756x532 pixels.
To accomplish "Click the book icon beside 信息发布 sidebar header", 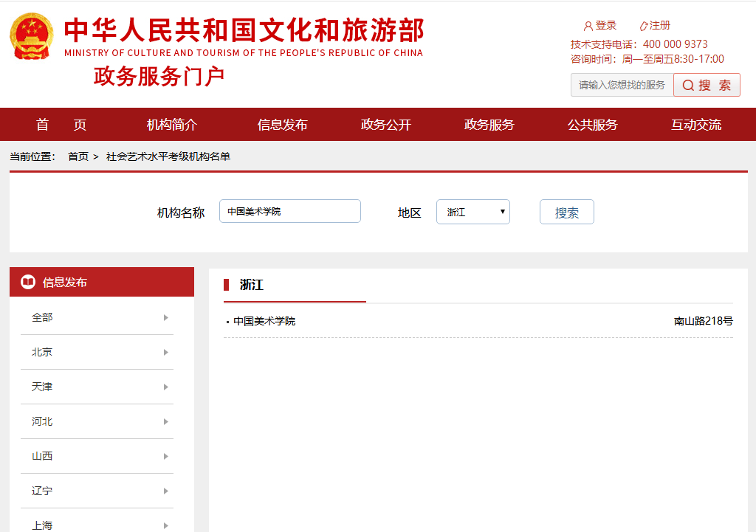I will 28,282.
